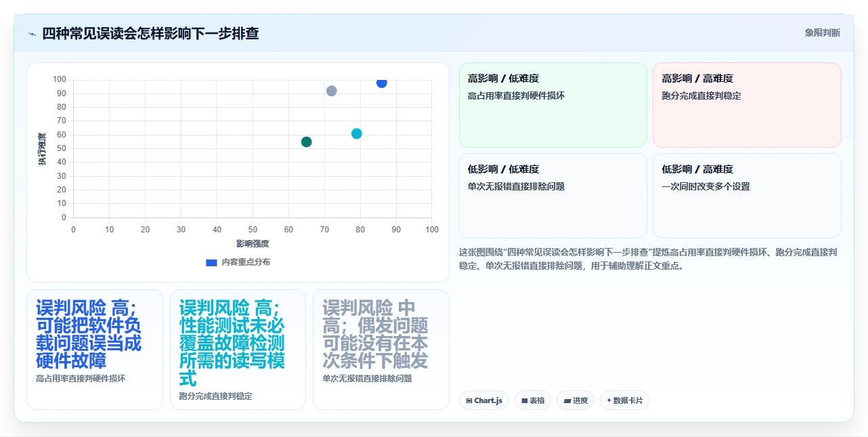Select the 高影响 / 低难度 quadrant card
The image size is (868, 437).
click(x=553, y=105)
